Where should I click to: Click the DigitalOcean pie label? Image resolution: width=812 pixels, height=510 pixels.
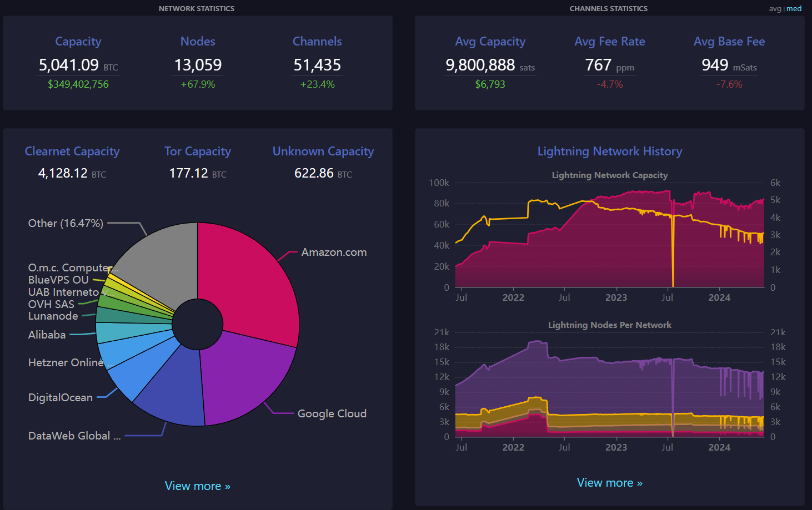click(61, 397)
